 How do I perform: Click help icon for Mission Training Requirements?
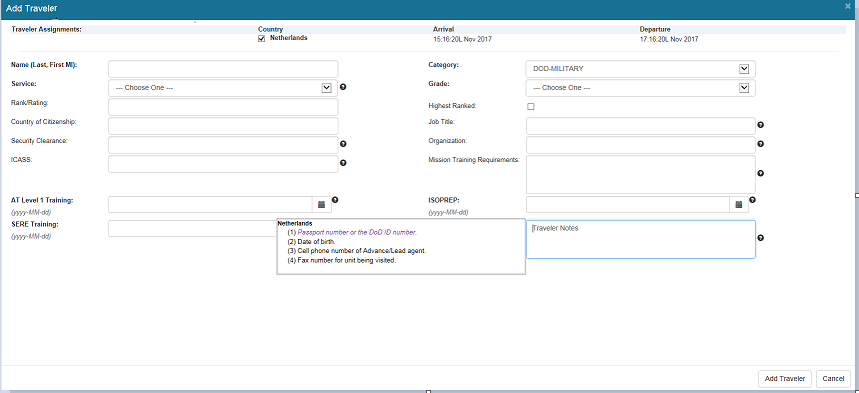760,173
